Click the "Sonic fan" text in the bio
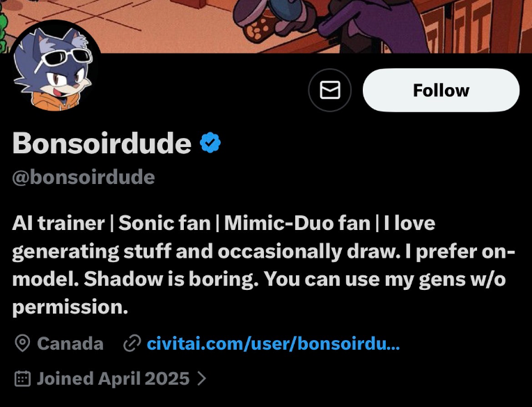 coord(164,223)
